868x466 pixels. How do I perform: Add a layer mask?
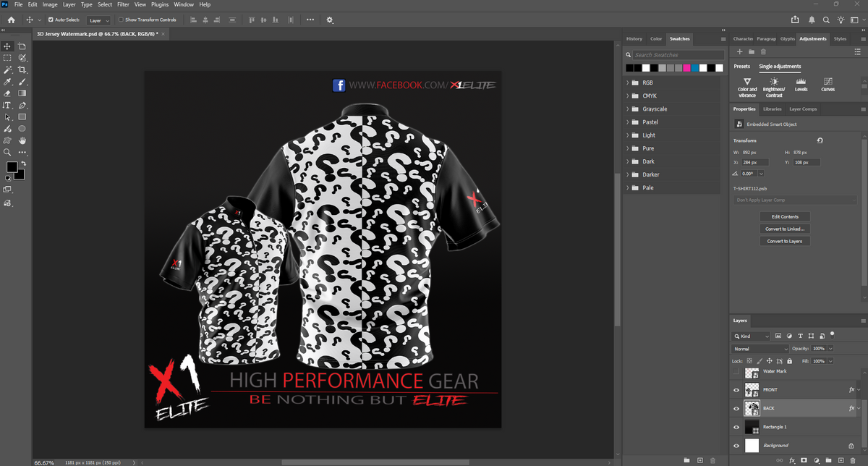(804, 460)
